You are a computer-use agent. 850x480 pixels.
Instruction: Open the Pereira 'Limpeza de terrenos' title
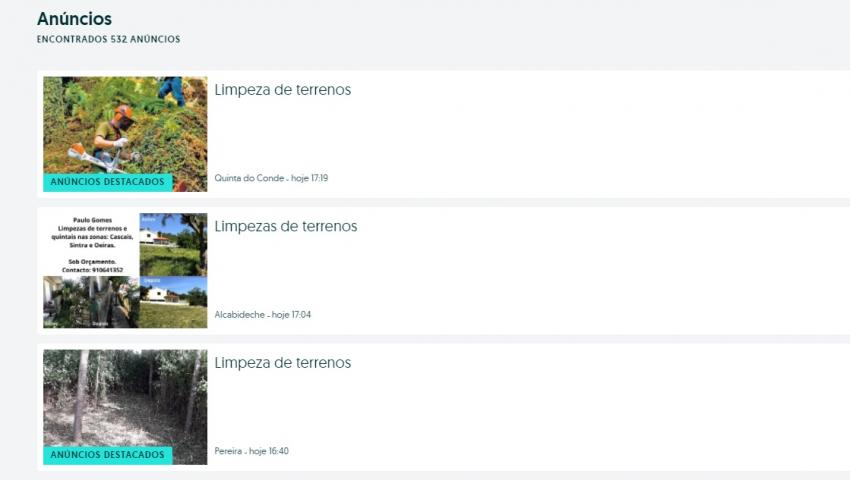pos(282,362)
